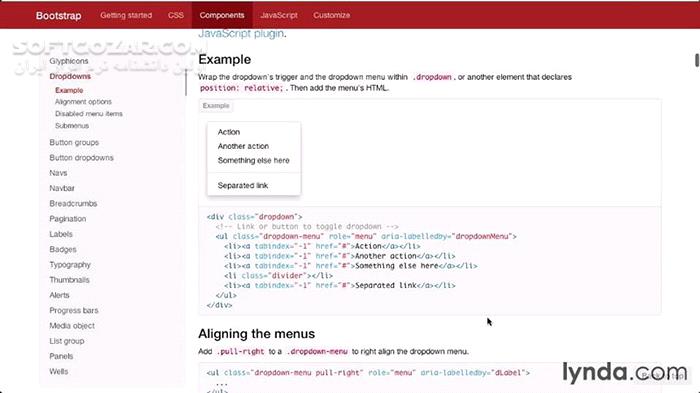Open Labels in sidebar
Image resolution: width=700 pixels, height=393 pixels.
61,234
